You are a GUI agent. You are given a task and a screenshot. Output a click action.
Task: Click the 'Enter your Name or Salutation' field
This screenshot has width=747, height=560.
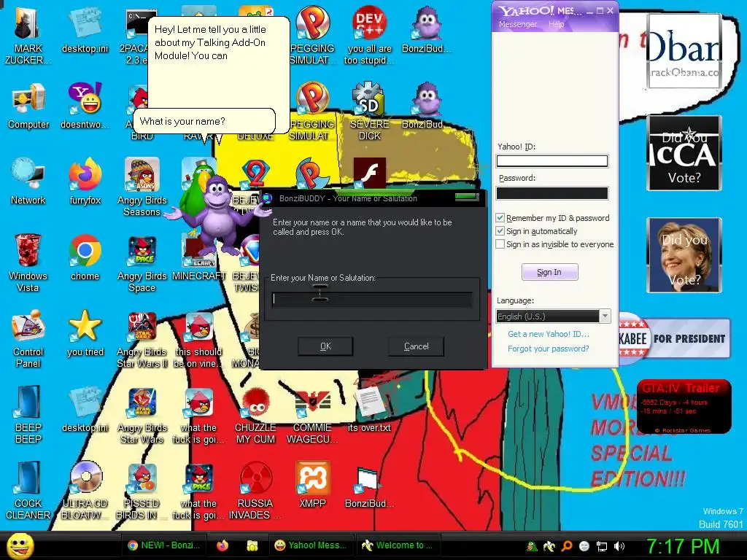point(372,299)
